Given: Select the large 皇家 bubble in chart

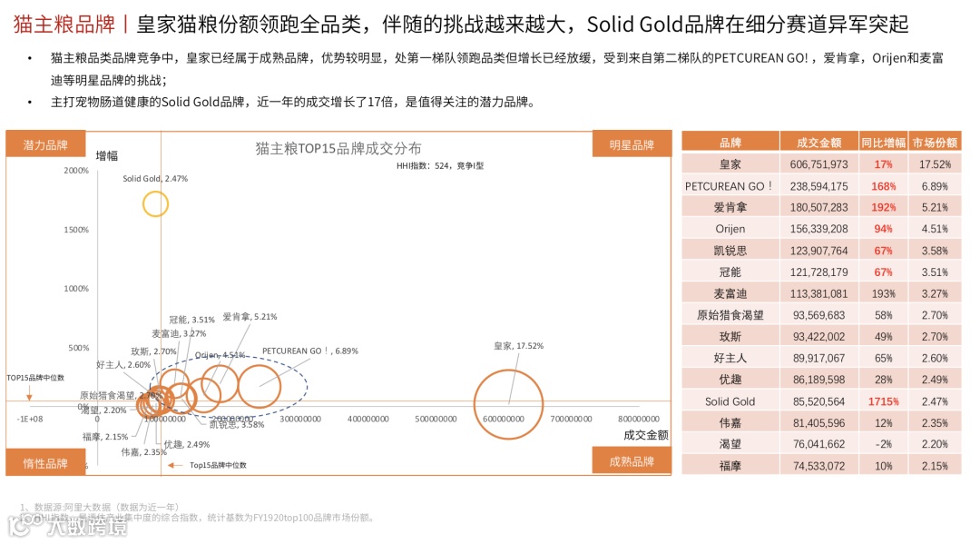Looking at the screenshot, I should (508, 404).
